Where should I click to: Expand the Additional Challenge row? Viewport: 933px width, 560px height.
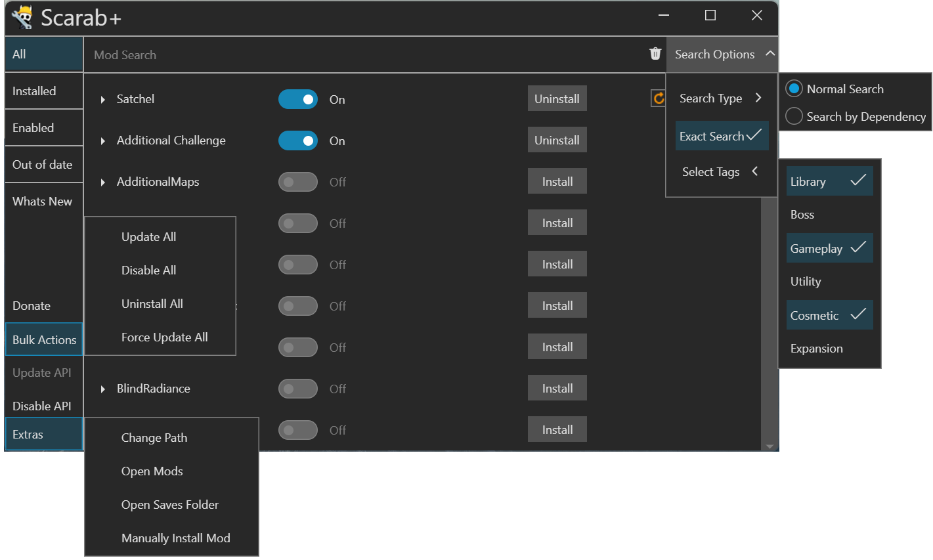pos(103,141)
